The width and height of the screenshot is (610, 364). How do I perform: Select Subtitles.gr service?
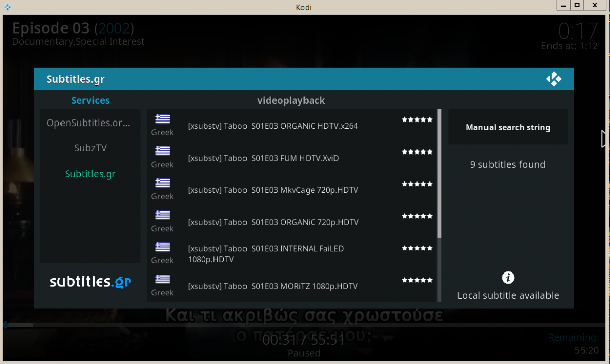pos(90,174)
